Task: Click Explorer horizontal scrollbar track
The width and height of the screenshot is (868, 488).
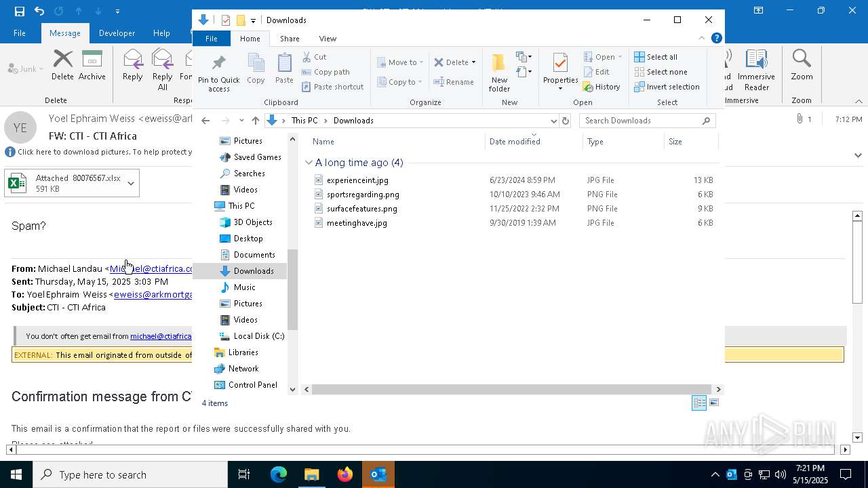Action: (x=513, y=389)
